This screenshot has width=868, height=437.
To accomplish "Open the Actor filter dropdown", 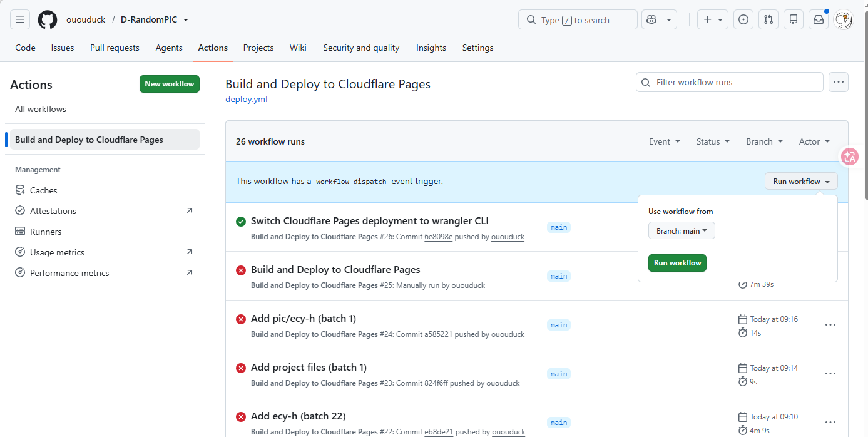I will tap(815, 141).
